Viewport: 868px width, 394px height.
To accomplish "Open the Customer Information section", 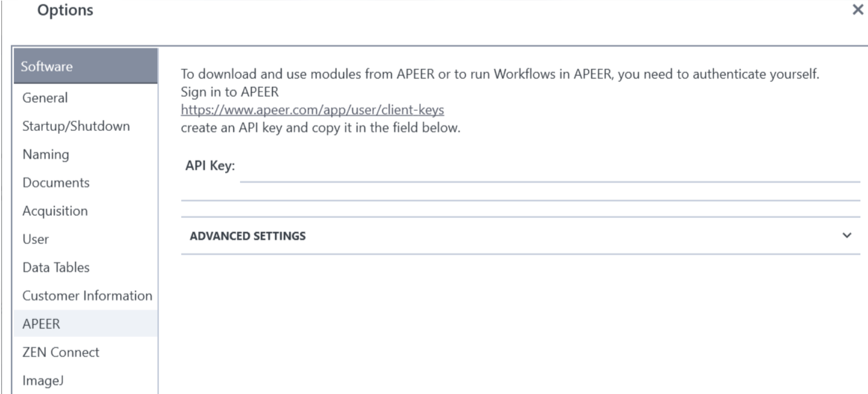I will click(86, 296).
